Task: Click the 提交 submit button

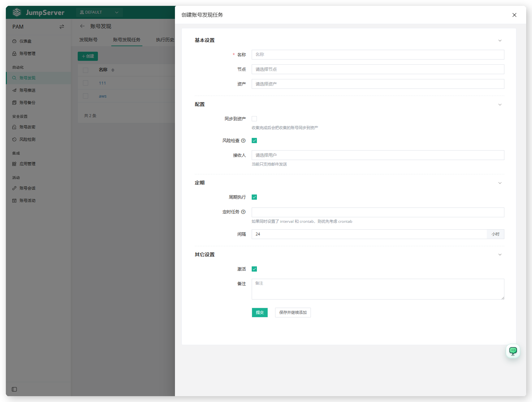Action: tap(260, 313)
